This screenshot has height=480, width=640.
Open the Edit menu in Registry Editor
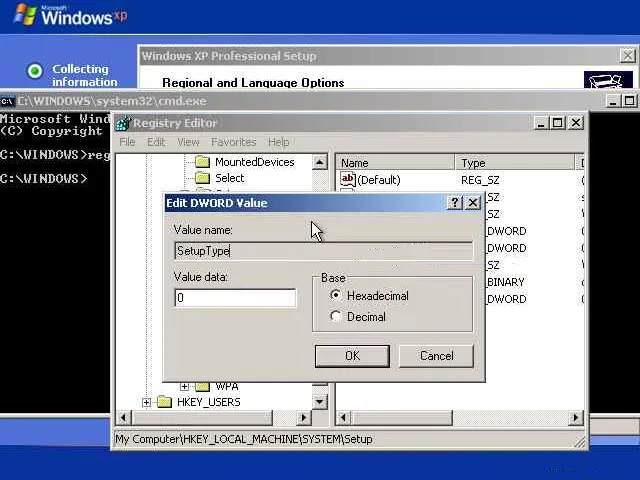[x=156, y=142]
